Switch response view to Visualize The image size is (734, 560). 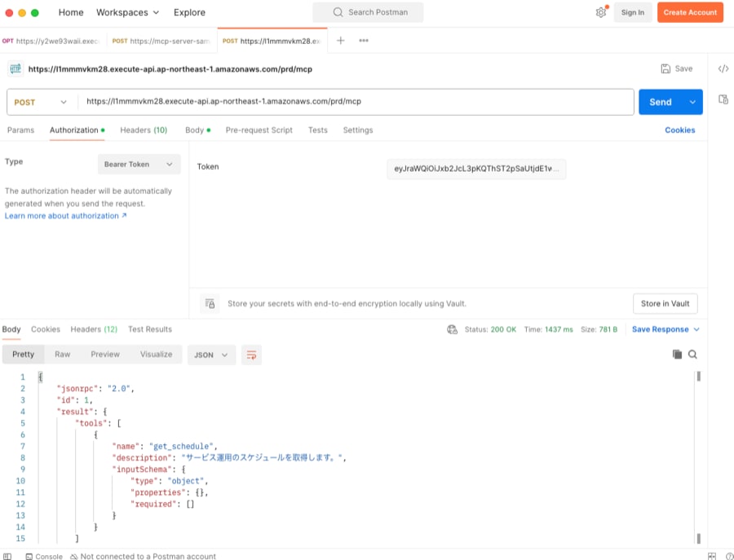point(157,354)
